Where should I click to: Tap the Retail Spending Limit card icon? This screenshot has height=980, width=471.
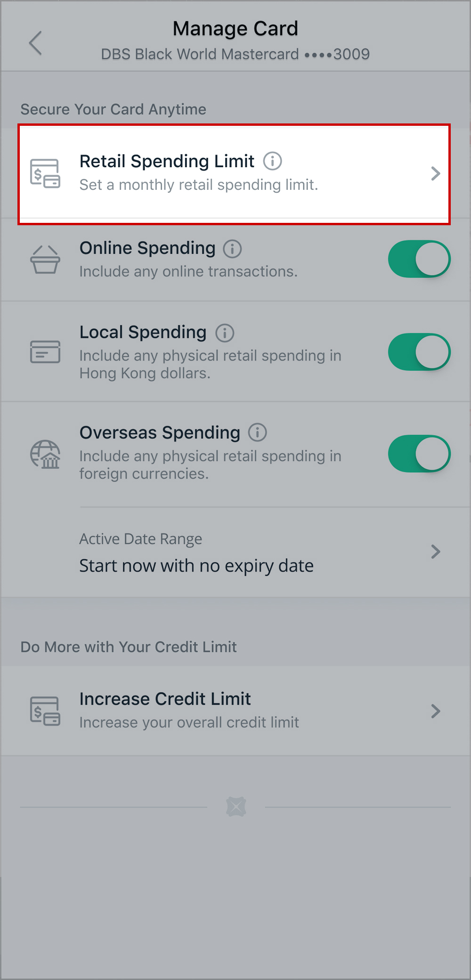pyautogui.click(x=45, y=173)
